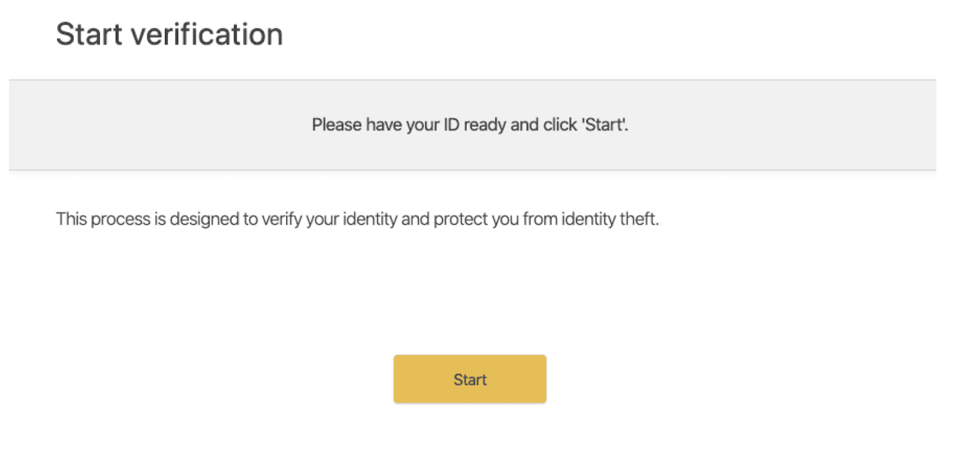980x466 pixels.
Task: Click the word 'Please' in the banner
Action: 337,125
